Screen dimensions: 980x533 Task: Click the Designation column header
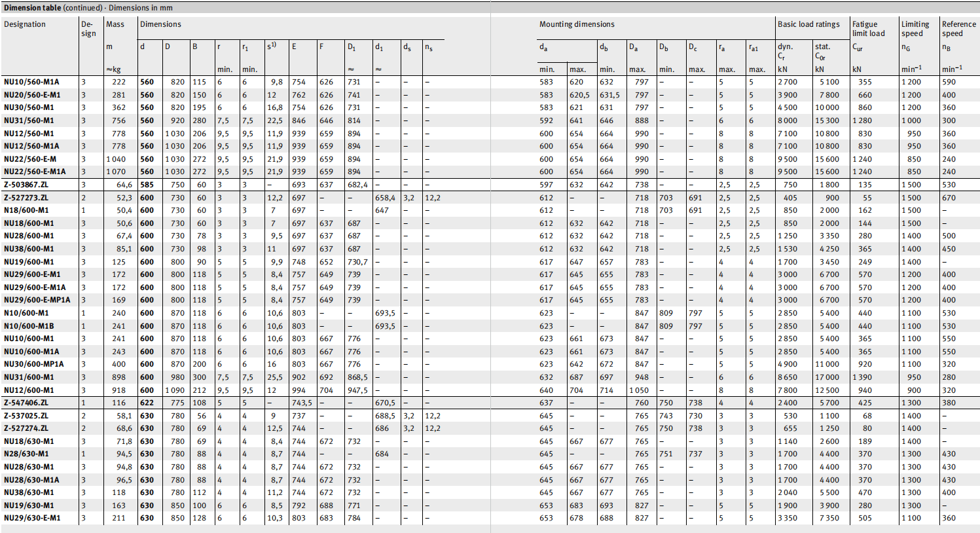(25, 24)
